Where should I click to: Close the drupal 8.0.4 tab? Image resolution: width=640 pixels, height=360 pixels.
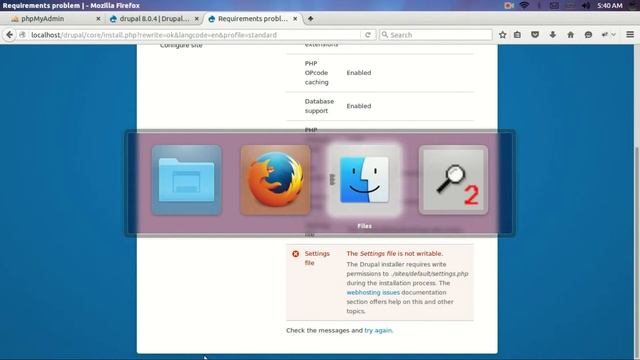pos(197,19)
